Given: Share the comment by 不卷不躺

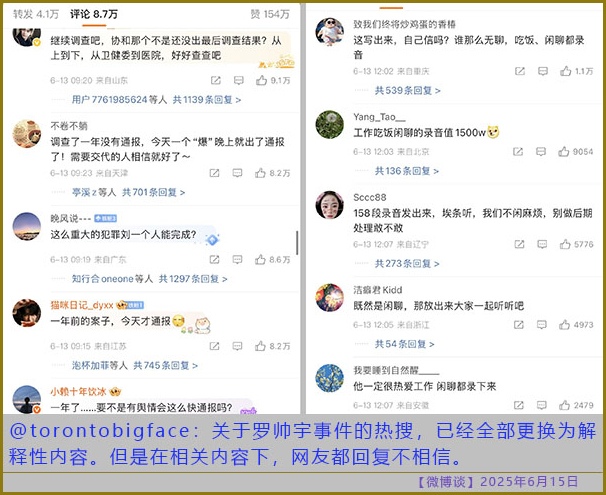Looking at the screenshot, I should pos(214,173).
